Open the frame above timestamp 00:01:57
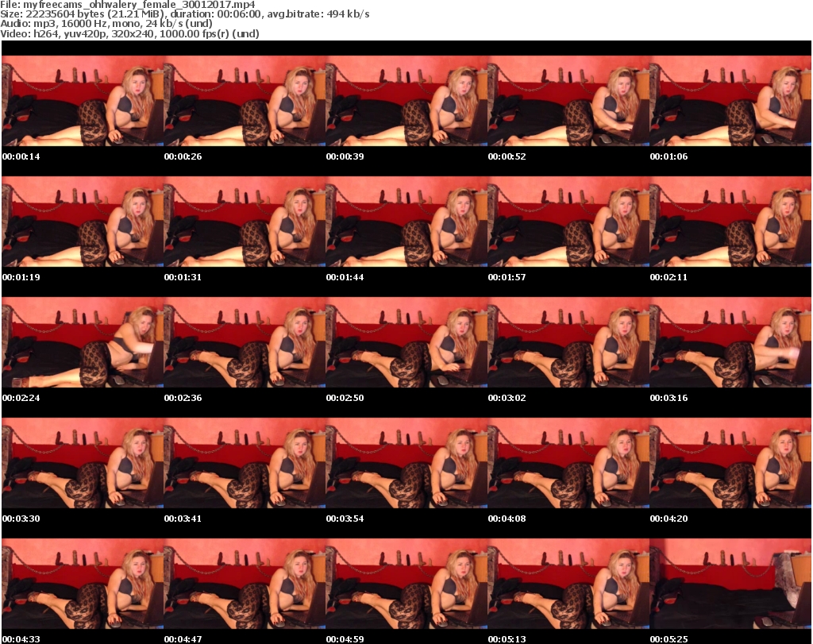The width and height of the screenshot is (813, 644). 568,222
